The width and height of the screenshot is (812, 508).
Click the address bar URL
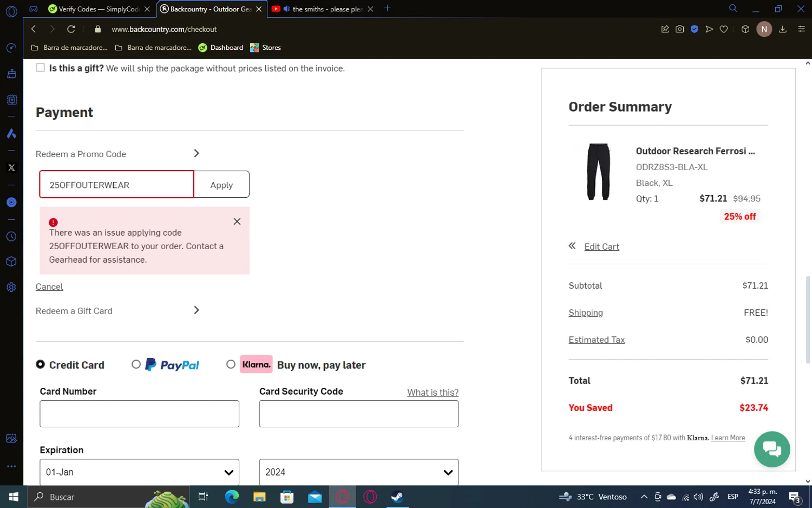tap(164, 29)
